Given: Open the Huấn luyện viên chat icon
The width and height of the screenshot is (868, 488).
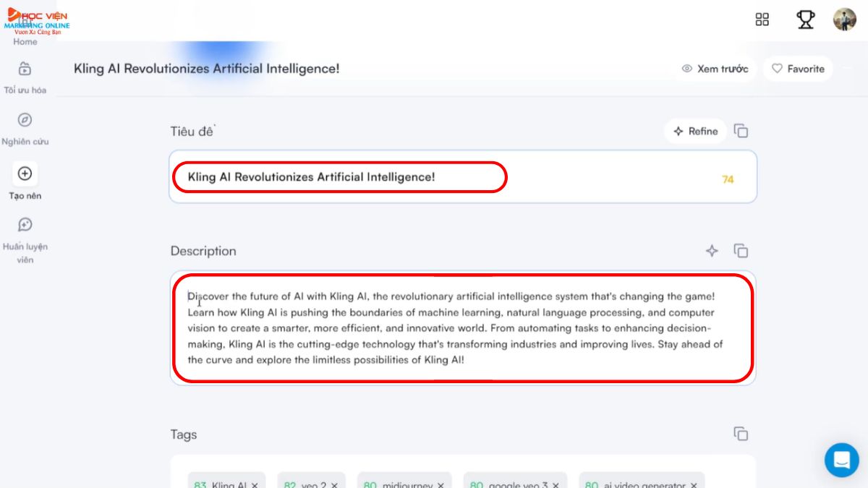Looking at the screenshot, I should tap(25, 225).
